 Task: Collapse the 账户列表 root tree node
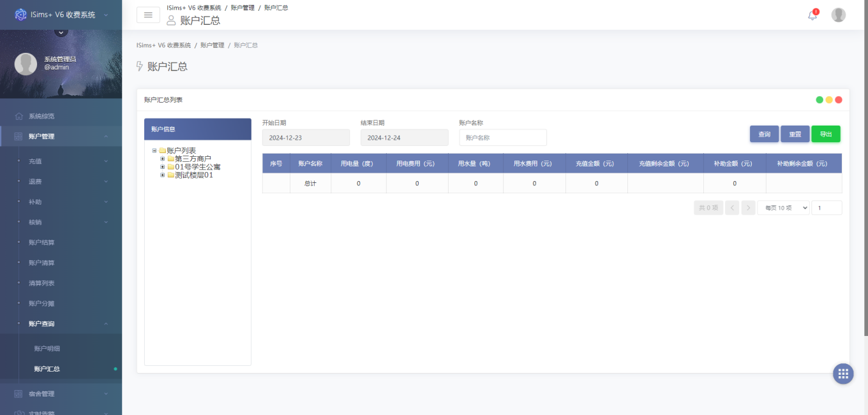pyautogui.click(x=154, y=150)
